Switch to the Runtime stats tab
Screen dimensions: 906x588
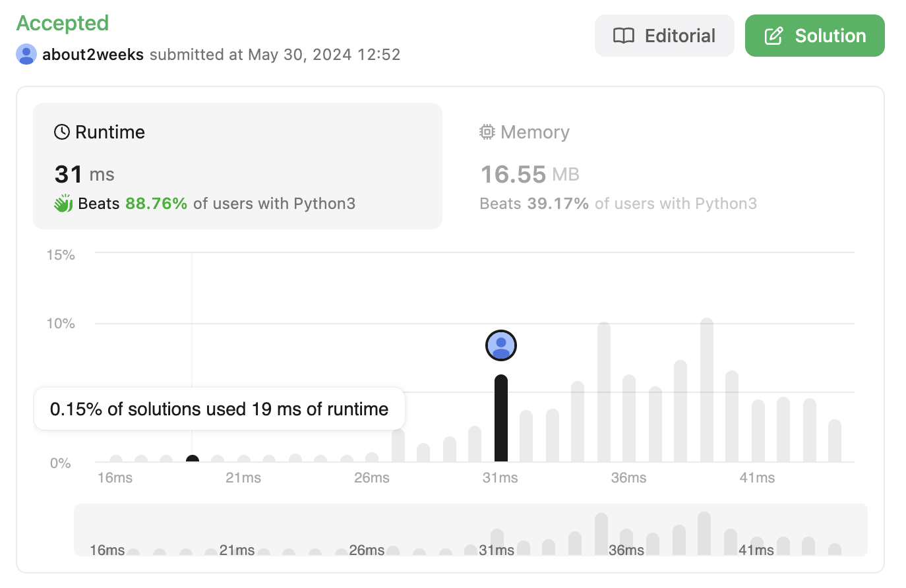click(237, 166)
